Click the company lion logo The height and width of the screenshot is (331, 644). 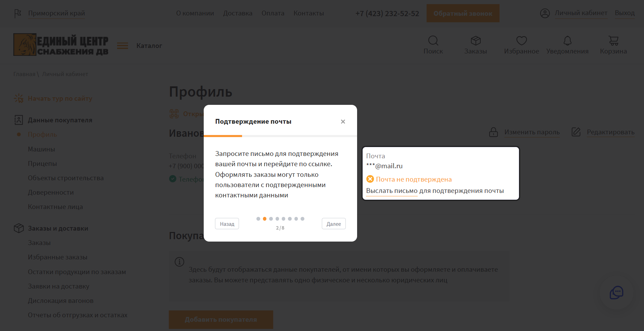[x=25, y=45]
